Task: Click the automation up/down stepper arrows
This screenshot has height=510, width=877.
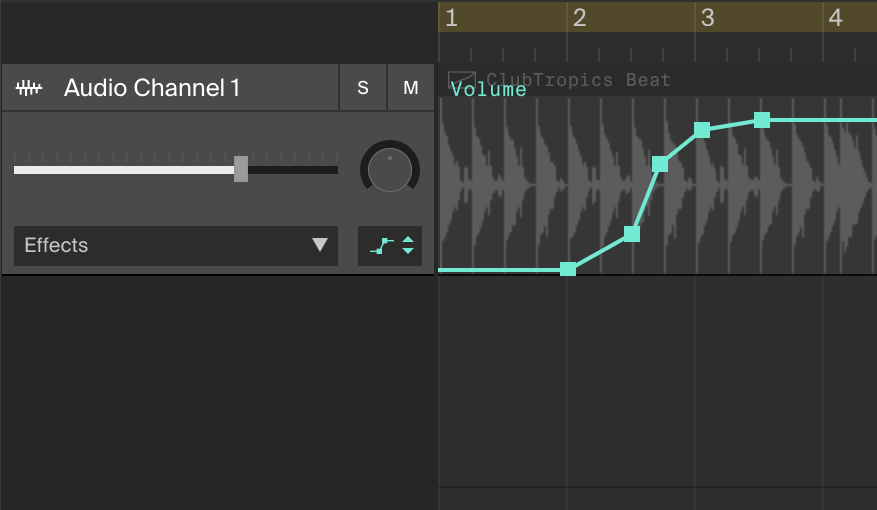Action: [408, 245]
